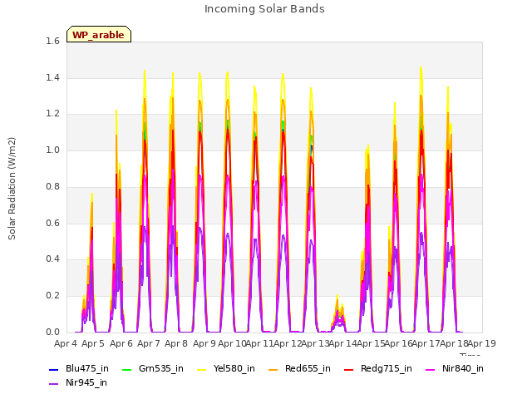Screen dimensions: 532x399
Task: Click the Solar Radiation (W/m2) axis label
Action: [x=12, y=189]
